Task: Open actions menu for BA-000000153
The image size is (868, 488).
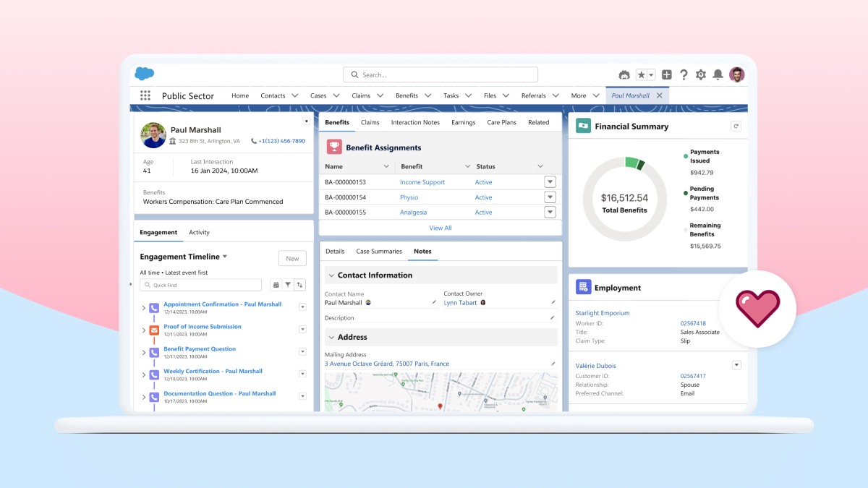Action: point(550,181)
